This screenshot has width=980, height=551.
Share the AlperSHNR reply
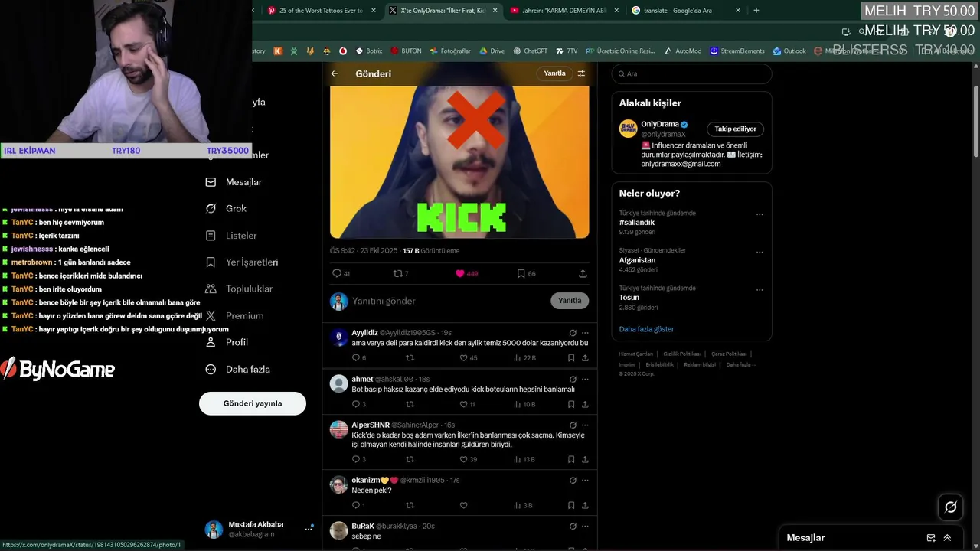(x=585, y=459)
